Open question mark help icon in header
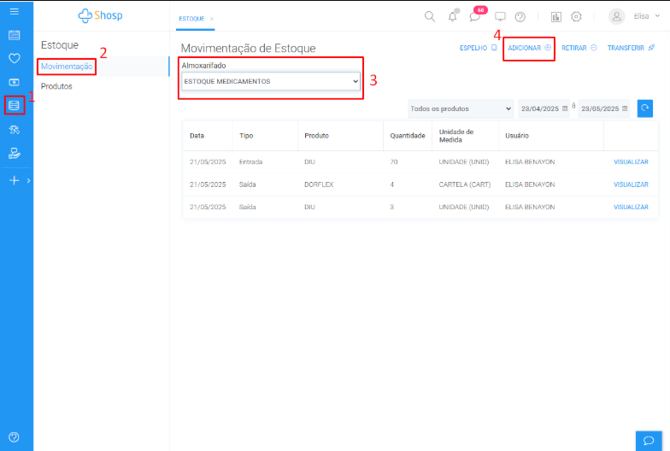Screen dimensions: 670x451 point(520,17)
